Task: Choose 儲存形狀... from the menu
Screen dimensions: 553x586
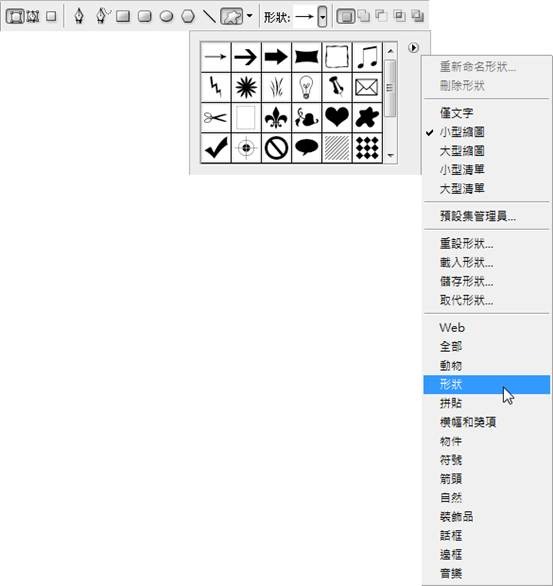Action: 466,281
